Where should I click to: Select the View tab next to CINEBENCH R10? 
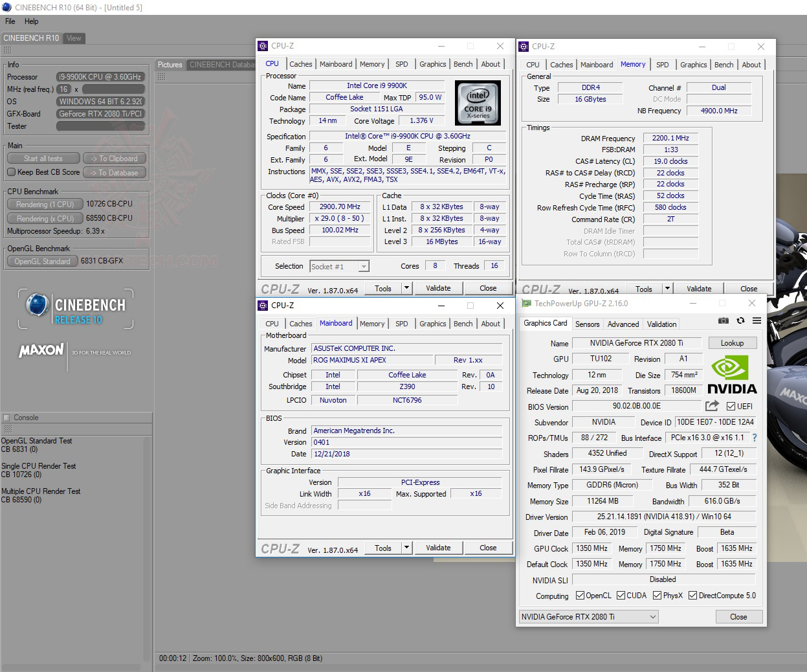[x=74, y=38]
